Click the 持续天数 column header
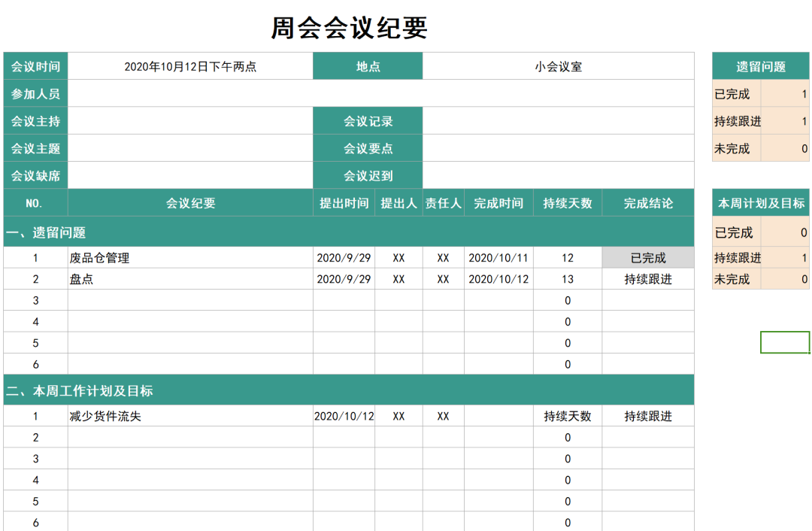 [x=568, y=203]
